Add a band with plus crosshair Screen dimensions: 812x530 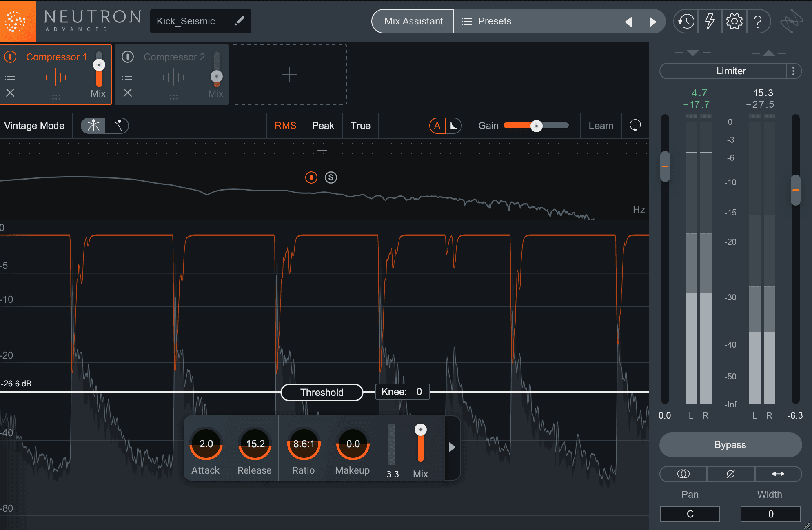[322, 150]
